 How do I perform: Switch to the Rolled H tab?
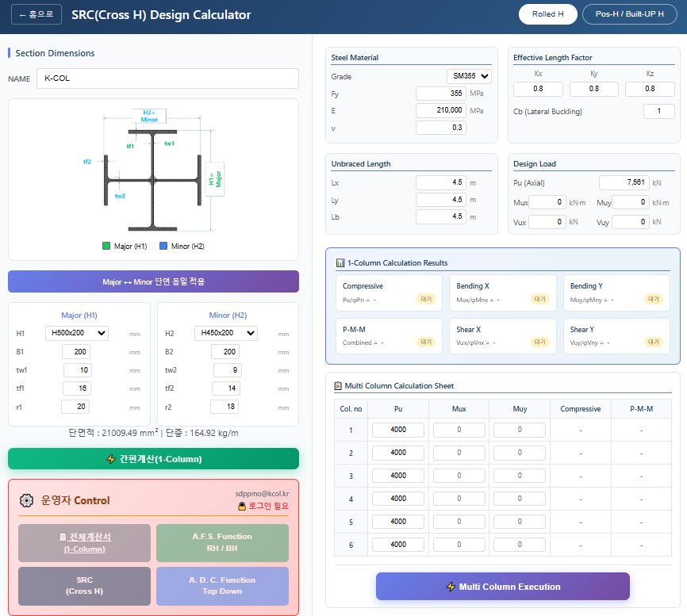[x=547, y=14]
